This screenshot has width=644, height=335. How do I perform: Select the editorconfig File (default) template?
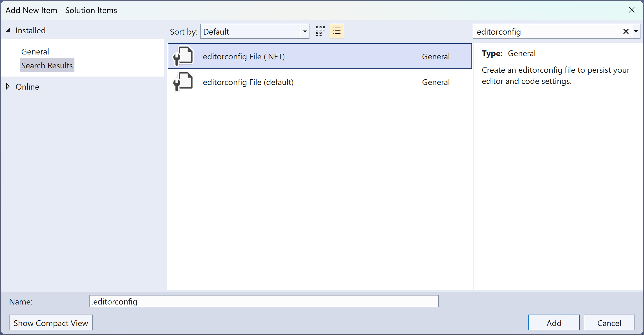(x=248, y=82)
